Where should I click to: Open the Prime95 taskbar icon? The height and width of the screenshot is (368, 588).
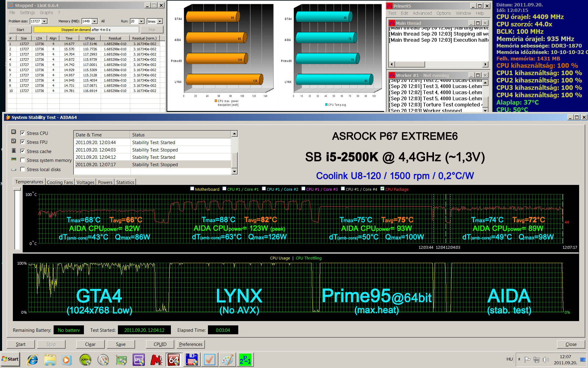click(x=245, y=360)
